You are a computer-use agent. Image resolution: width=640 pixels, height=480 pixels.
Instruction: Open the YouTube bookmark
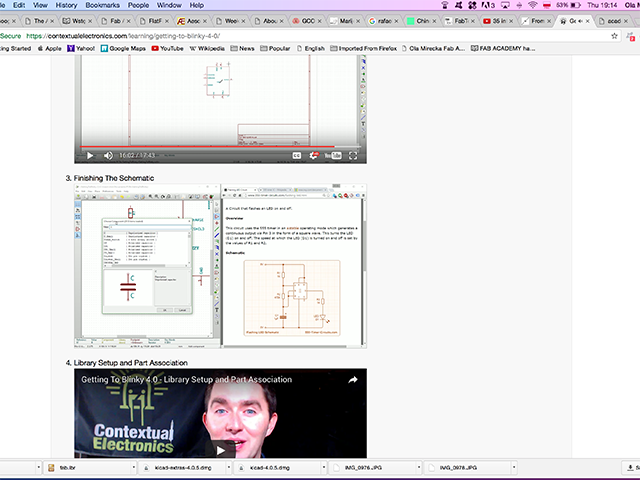(x=167, y=48)
